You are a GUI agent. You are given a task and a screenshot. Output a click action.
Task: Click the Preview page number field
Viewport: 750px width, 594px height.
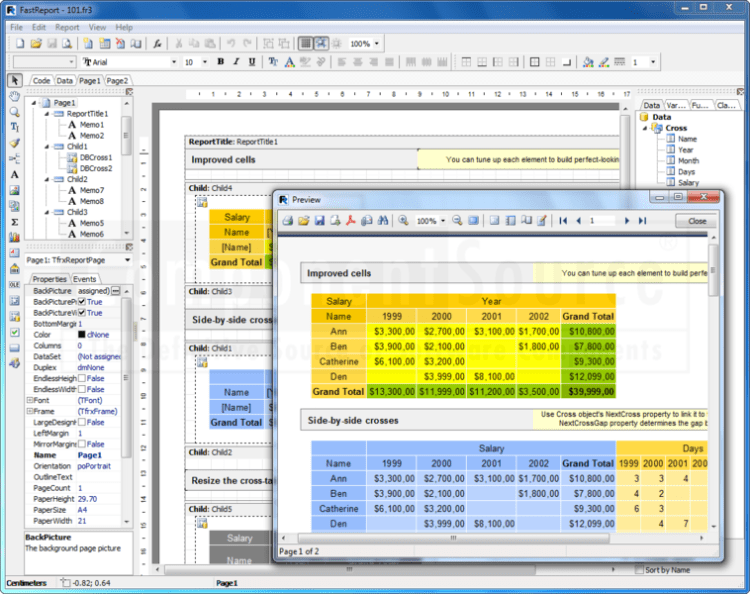pos(601,220)
